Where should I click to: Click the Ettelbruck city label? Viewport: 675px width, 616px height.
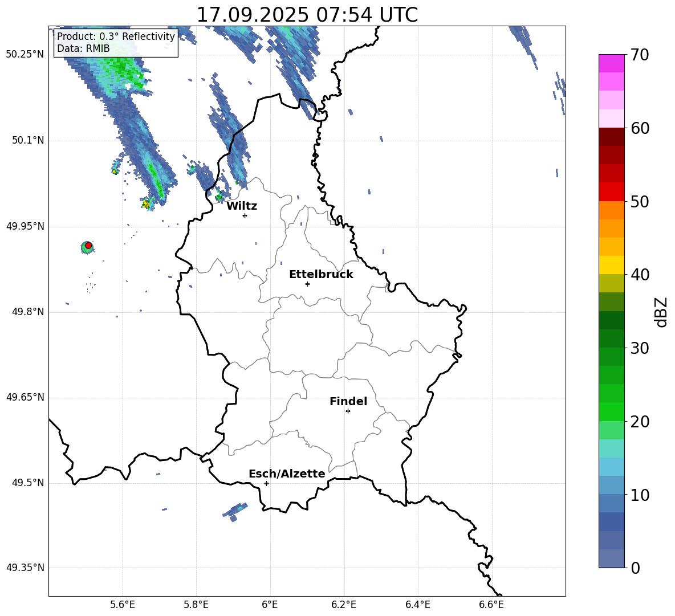321,275
